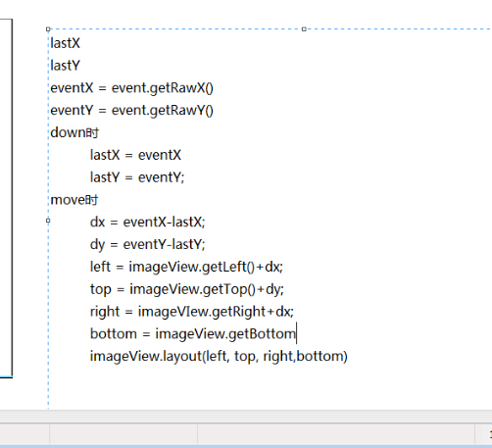Image resolution: width=492 pixels, height=448 pixels.
Task: Click the line "right = imageVIew.getRight+dx;"
Action: 192,312
